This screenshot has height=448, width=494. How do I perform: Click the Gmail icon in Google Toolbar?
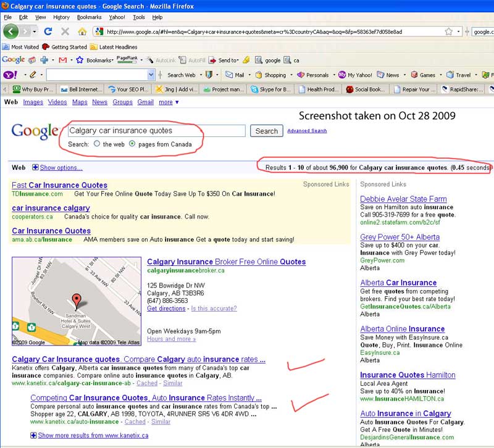(63, 60)
